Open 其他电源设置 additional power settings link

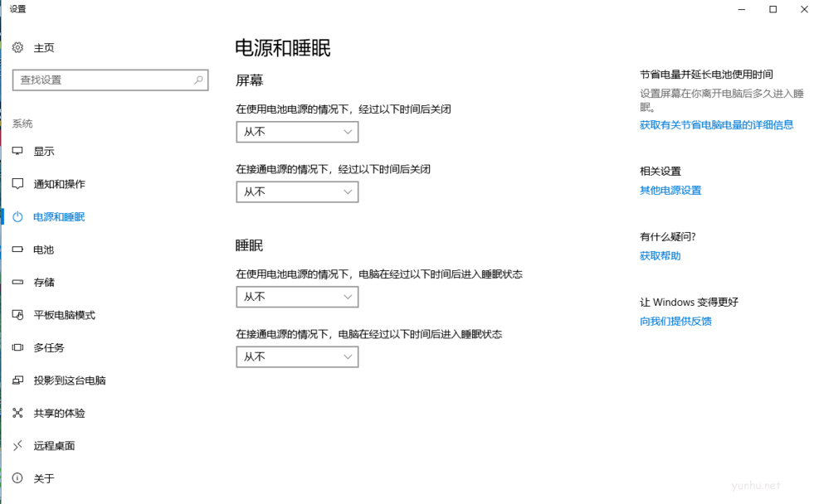[671, 190]
